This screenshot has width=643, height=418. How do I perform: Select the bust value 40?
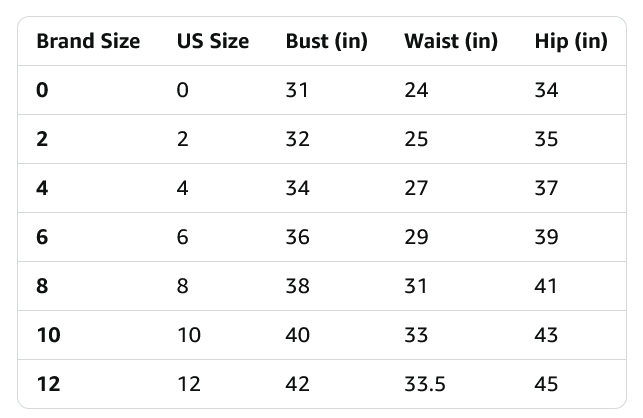[298, 335]
